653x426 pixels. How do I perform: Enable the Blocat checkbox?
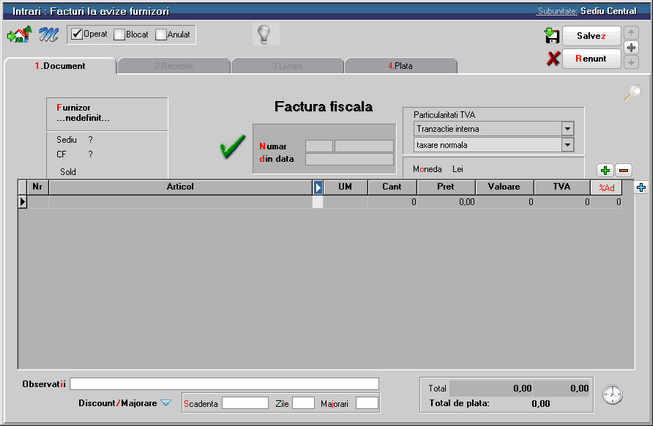click(119, 35)
